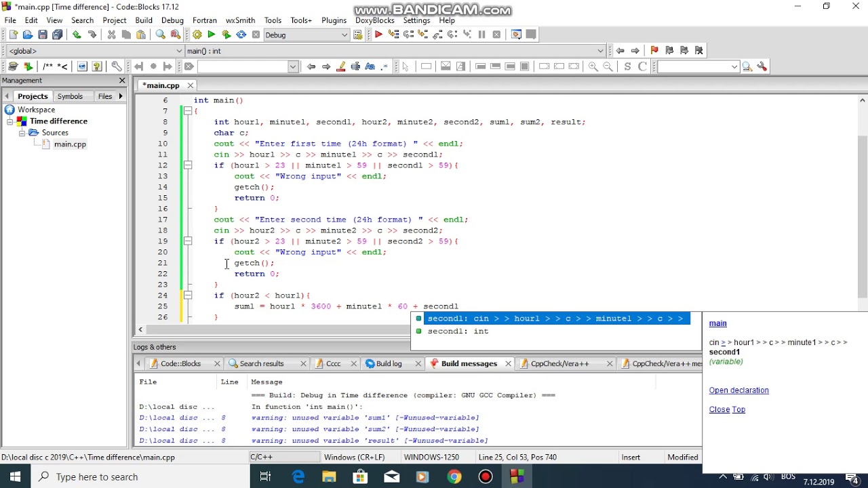Click the search wrench options icon
This screenshot has height=488, width=868.
click(762, 66)
